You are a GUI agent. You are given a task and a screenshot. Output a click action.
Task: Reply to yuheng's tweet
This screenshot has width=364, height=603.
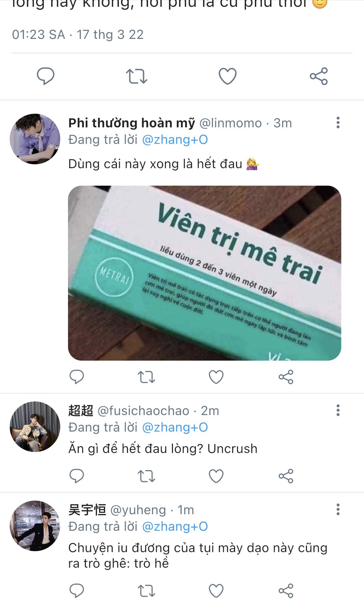77,591
